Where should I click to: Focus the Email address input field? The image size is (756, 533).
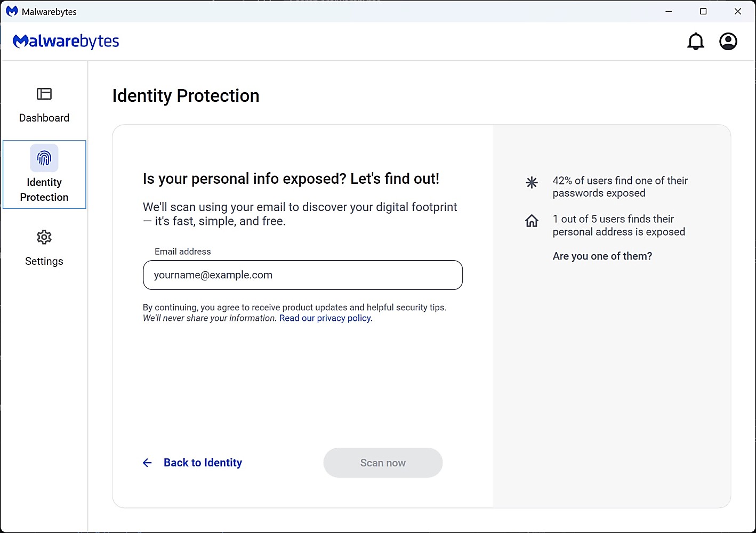(302, 275)
